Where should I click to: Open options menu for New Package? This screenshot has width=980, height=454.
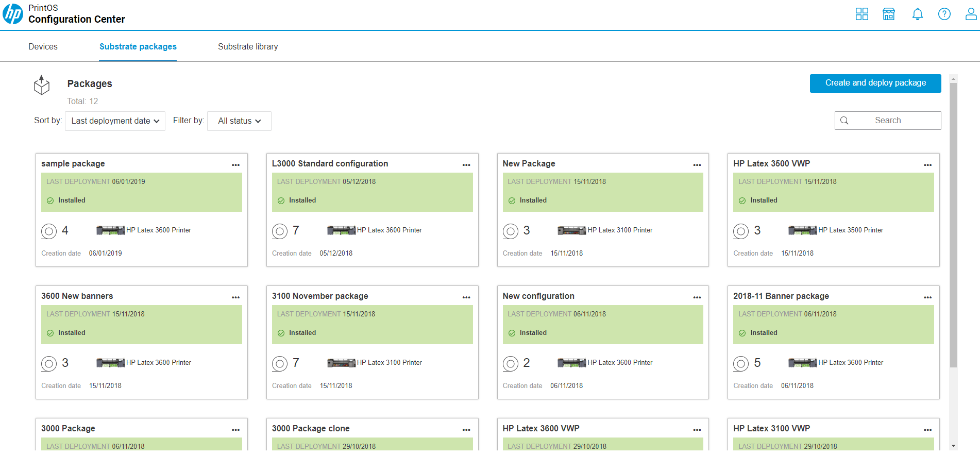pyautogui.click(x=697, y=165)
